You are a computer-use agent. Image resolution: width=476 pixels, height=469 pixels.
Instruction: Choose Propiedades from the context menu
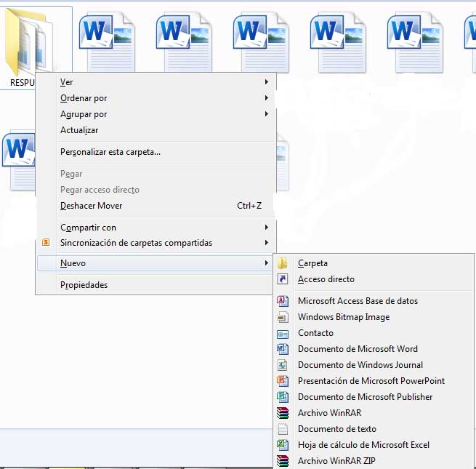156,285
